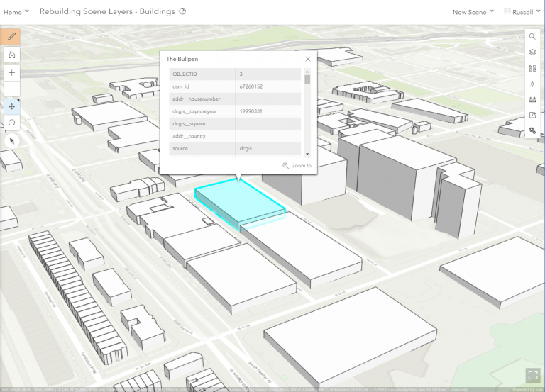This screenshot has height=392, width=545.
Task: Click the OBJECTID field name
Action: click(x=185, y=74)
